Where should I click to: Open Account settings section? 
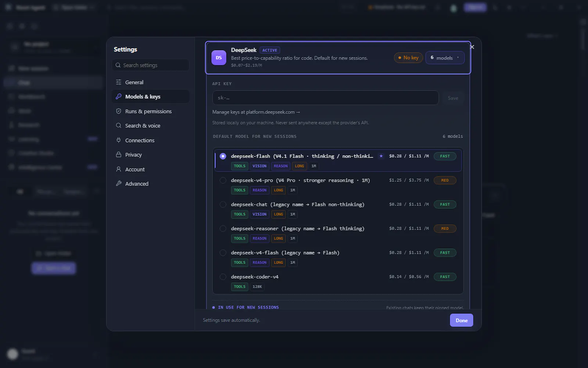pyautogui.click(x=151, y=169)
